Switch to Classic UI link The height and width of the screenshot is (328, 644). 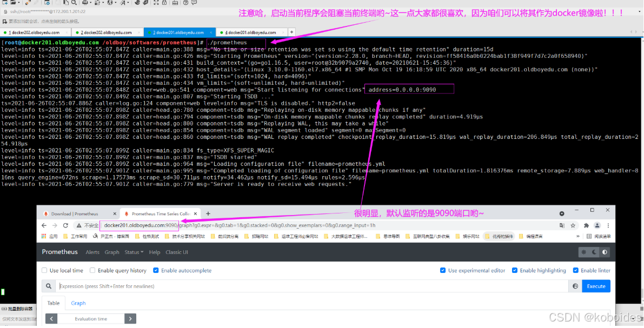[177, 252]
